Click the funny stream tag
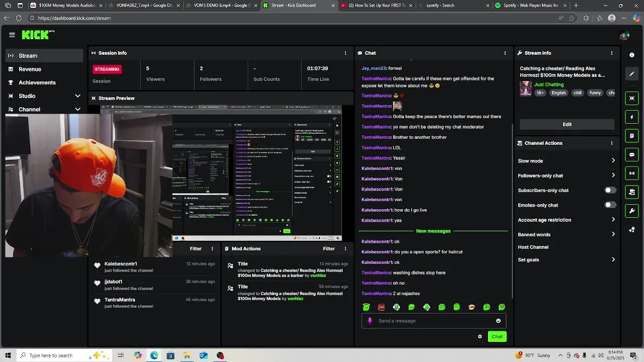 tap(595, 93)
